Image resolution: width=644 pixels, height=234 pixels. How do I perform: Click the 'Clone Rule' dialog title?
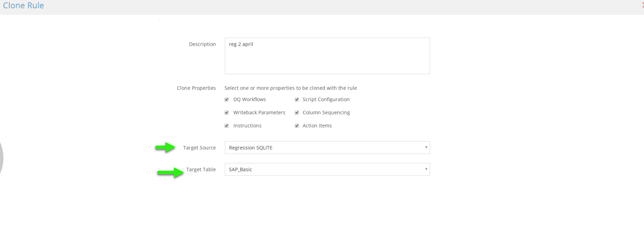23,6
